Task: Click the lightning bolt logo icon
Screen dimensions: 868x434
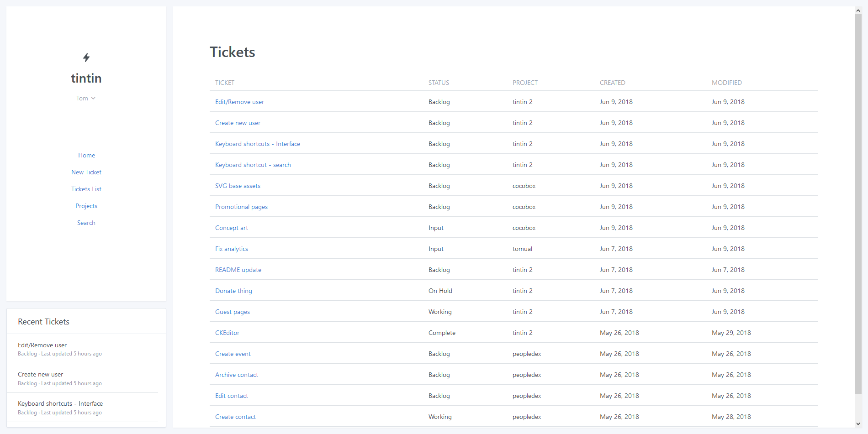Action: tap(86, 58)
